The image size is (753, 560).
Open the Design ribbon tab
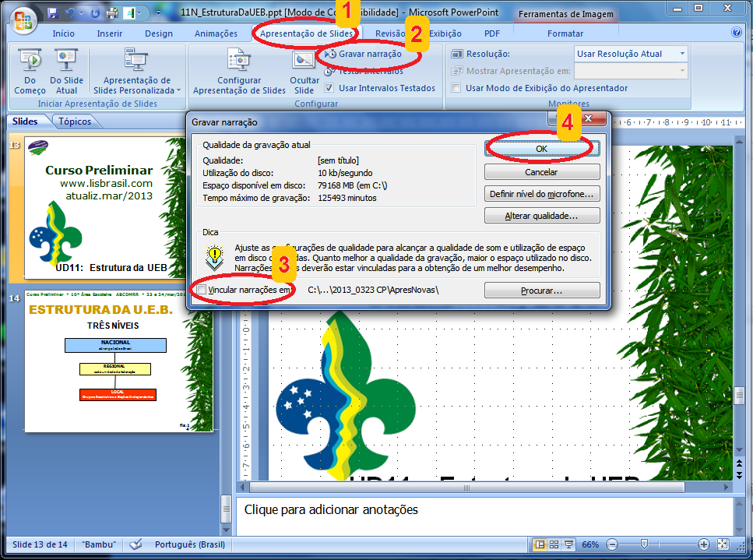click(x=159, y=33)
